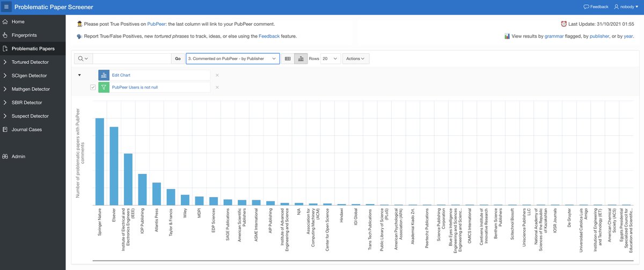Viewport: 644px width, 270px height.
Task: Click the IEEE bar in the chart
Action: pos(128,179)
